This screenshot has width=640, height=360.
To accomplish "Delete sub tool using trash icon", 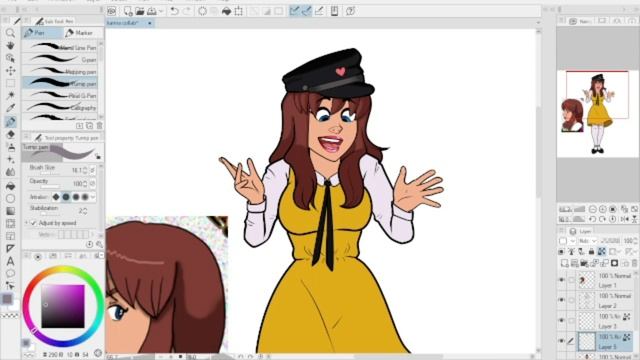I will pos(99,126).
